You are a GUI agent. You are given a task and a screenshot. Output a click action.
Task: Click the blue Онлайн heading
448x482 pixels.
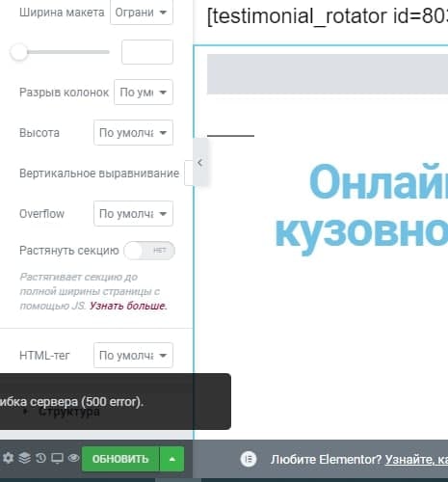(379, 181)
